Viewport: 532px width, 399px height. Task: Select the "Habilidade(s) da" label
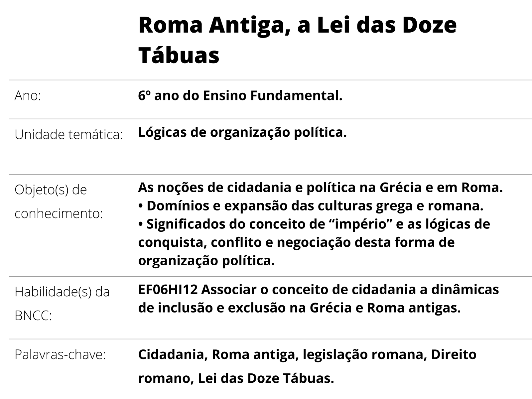pyautogui.click(x=62, y=292)
